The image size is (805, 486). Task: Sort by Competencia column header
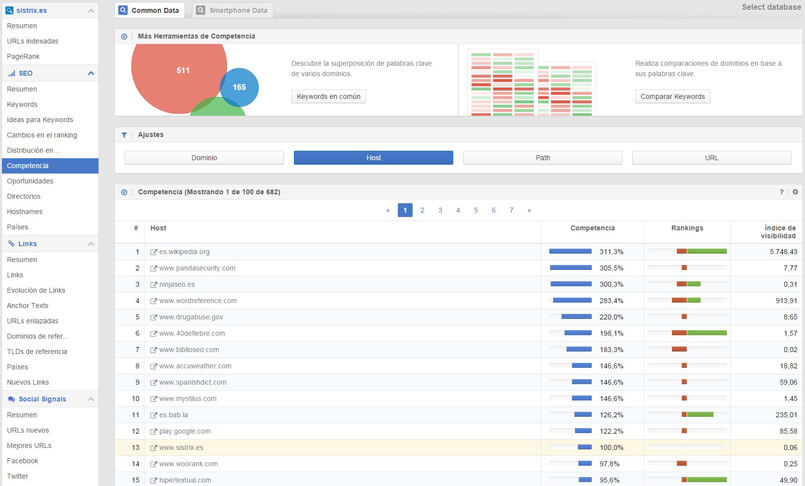(592, 228)
